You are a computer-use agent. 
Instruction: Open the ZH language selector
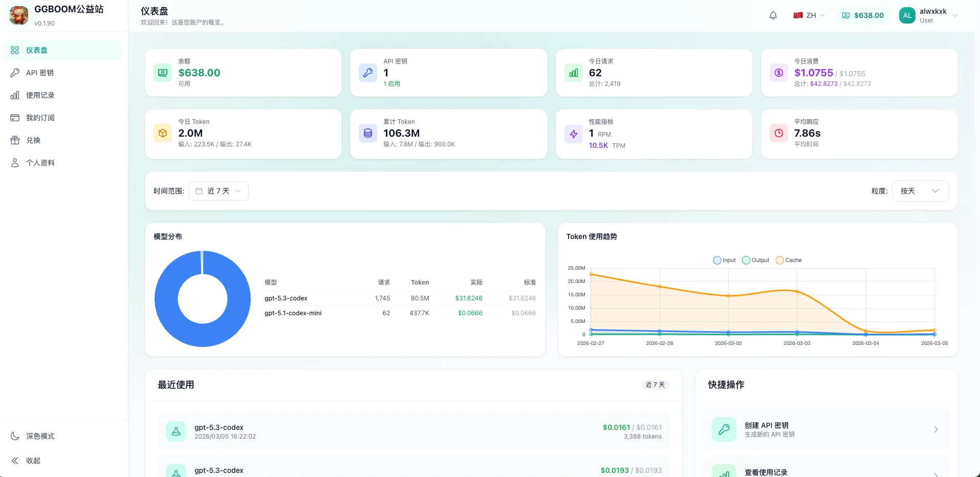809,15
